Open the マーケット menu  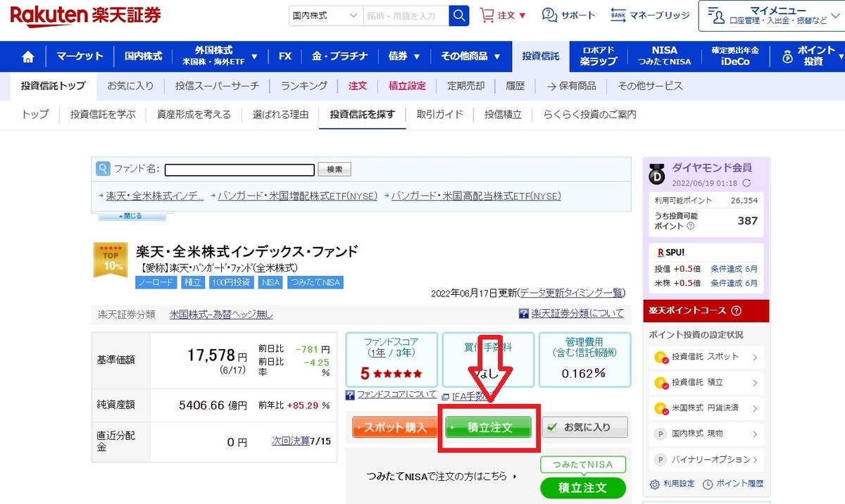click(x=80, y=56)
